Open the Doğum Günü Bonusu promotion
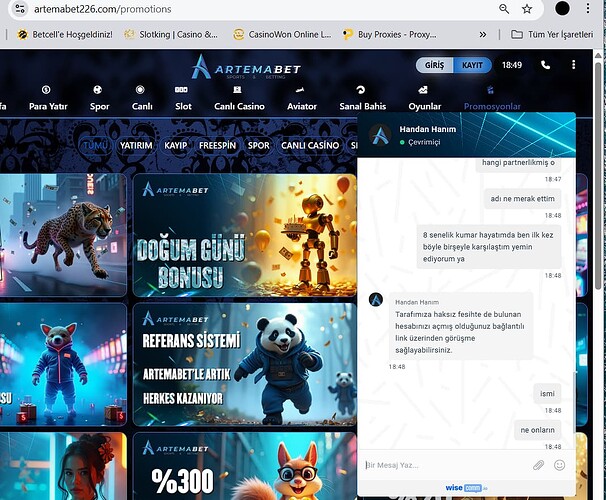The image size is (606, 500). click(x=245, y=235)
